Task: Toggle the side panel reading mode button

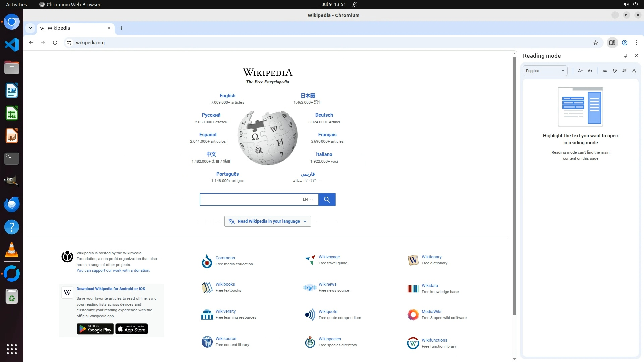Action: point(612,43)
